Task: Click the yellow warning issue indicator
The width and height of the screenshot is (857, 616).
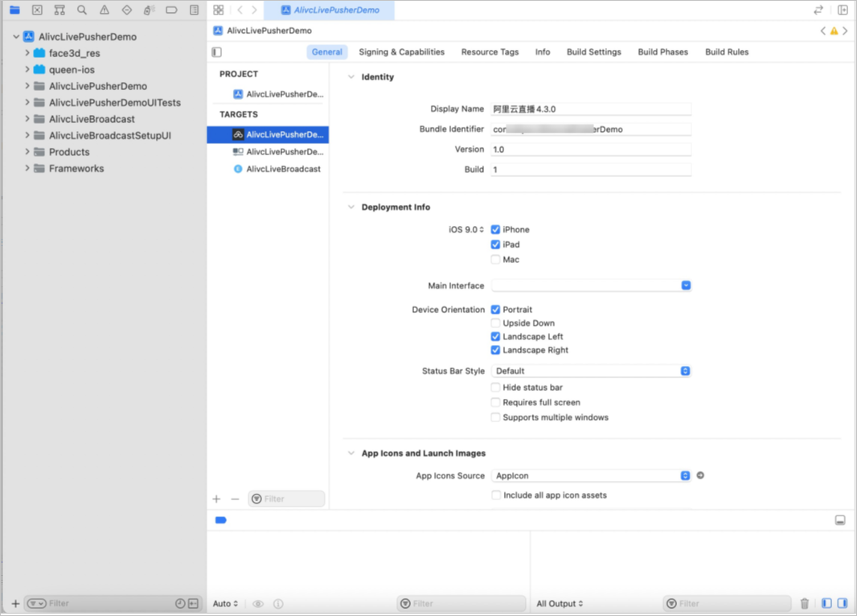Action: tap(834, 31)
